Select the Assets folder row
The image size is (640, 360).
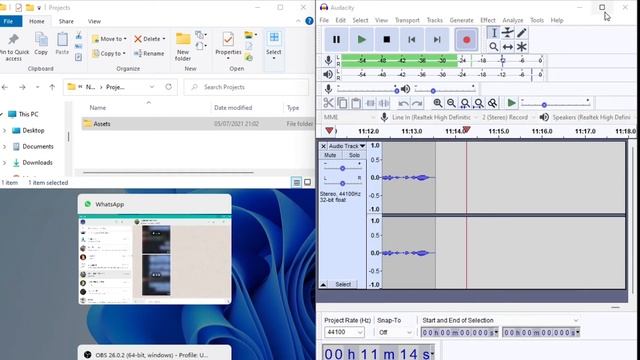pos(197,124)
